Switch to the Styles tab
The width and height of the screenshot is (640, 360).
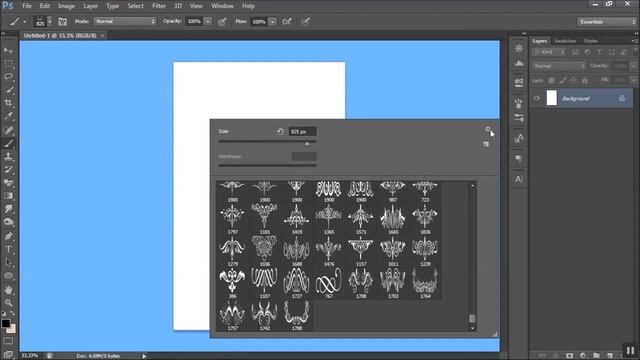[591, 41]
